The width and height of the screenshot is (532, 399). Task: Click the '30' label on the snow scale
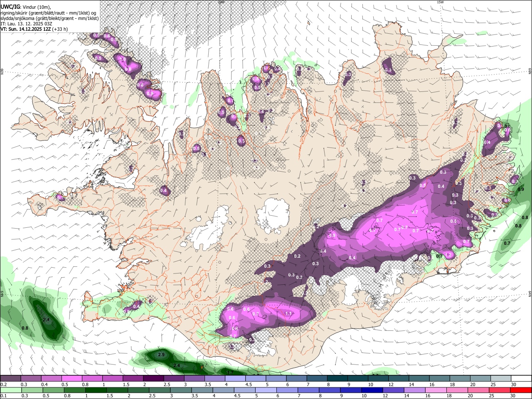coord(513,384)
